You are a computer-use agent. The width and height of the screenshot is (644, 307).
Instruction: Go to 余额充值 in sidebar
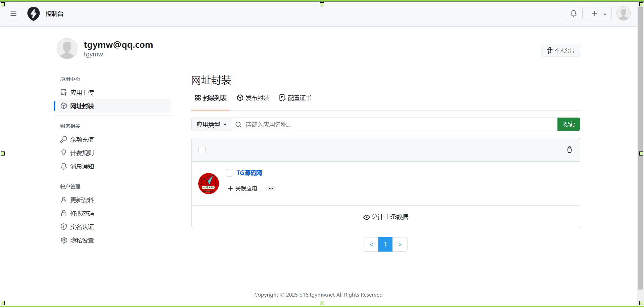(82, 139)
